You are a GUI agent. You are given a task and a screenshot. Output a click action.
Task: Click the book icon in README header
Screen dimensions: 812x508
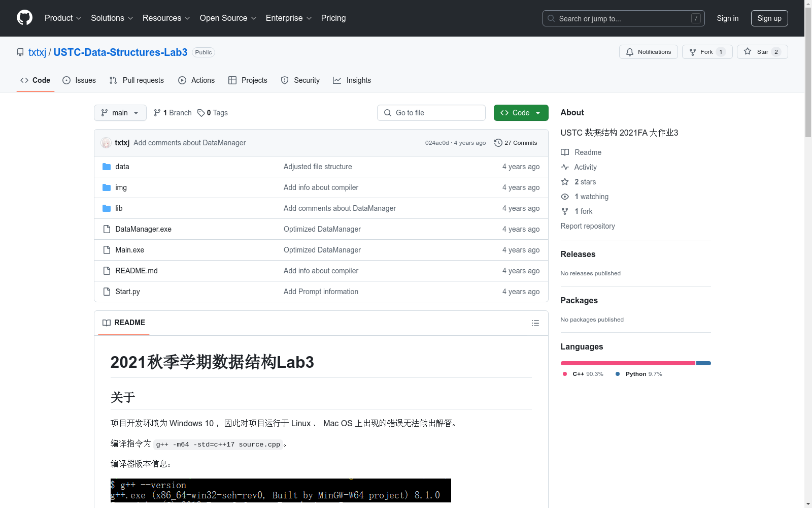107,323
